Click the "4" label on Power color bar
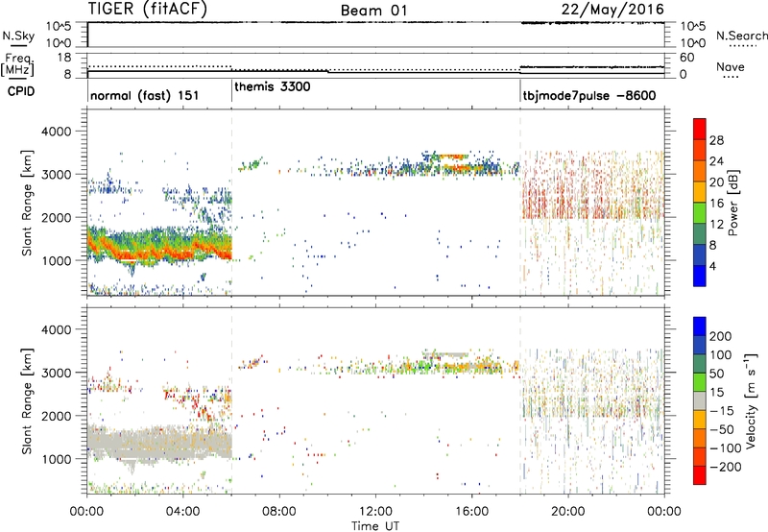This screenshot has height=532, width=768. coord(713,266)
